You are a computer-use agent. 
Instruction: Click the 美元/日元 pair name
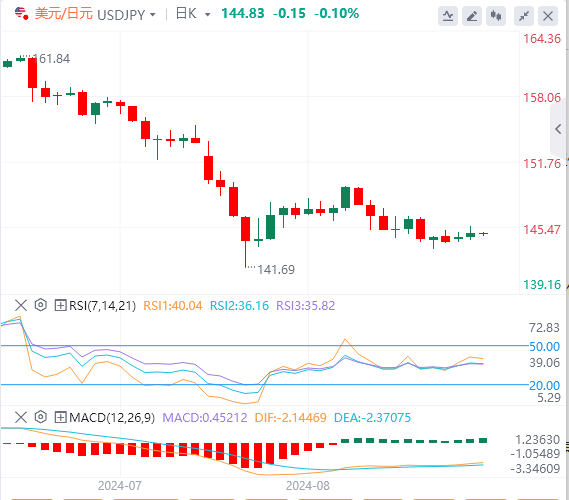[64, 14]
